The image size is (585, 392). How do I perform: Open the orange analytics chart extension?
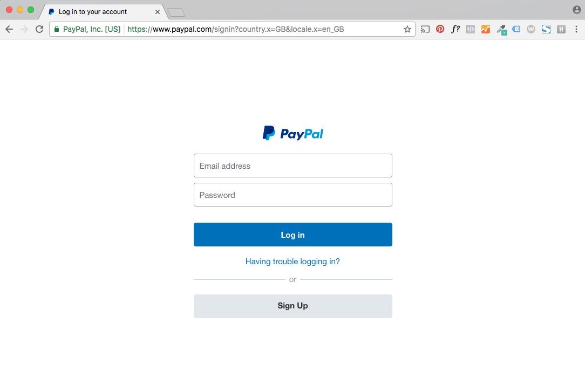[x=485, y=29]
